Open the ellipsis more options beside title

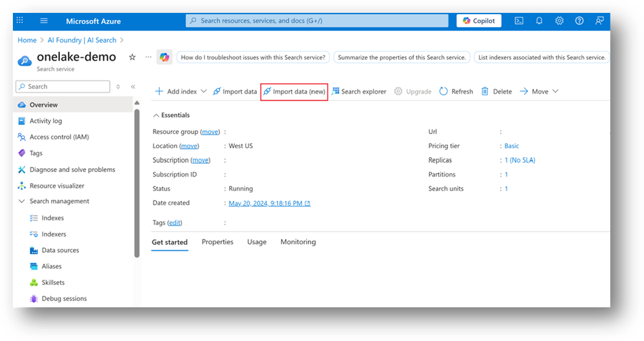point(148,57)
